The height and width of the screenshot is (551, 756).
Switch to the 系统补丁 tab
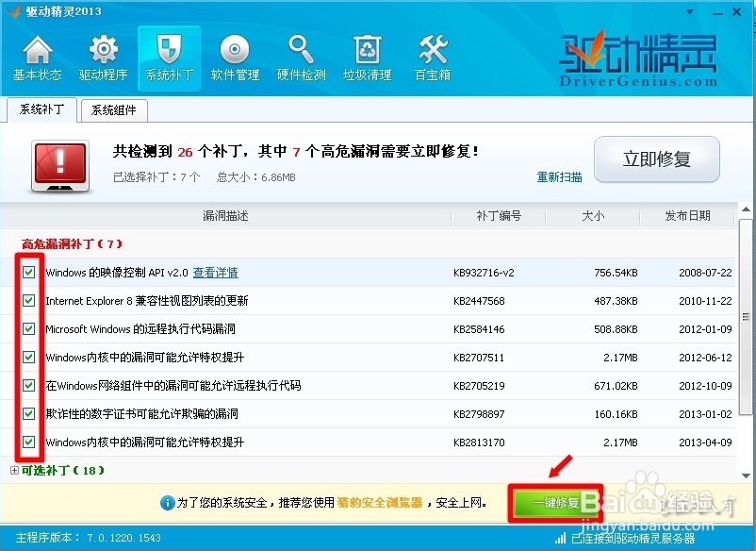click(41, 109)
